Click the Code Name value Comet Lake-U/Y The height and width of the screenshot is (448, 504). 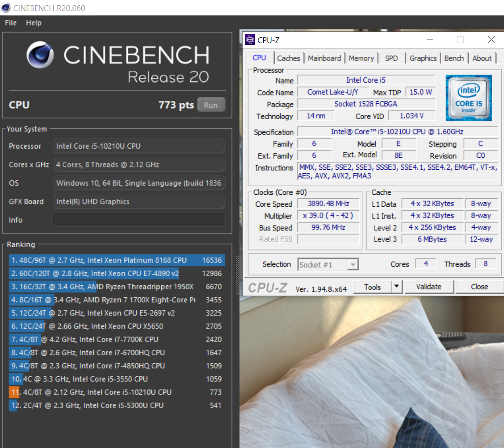point(333,92)
